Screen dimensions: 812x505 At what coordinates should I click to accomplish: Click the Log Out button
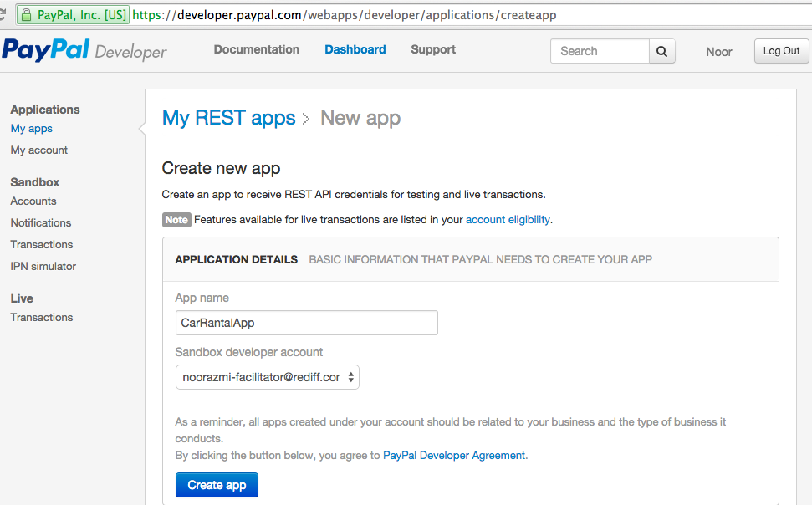click(781, 51)
